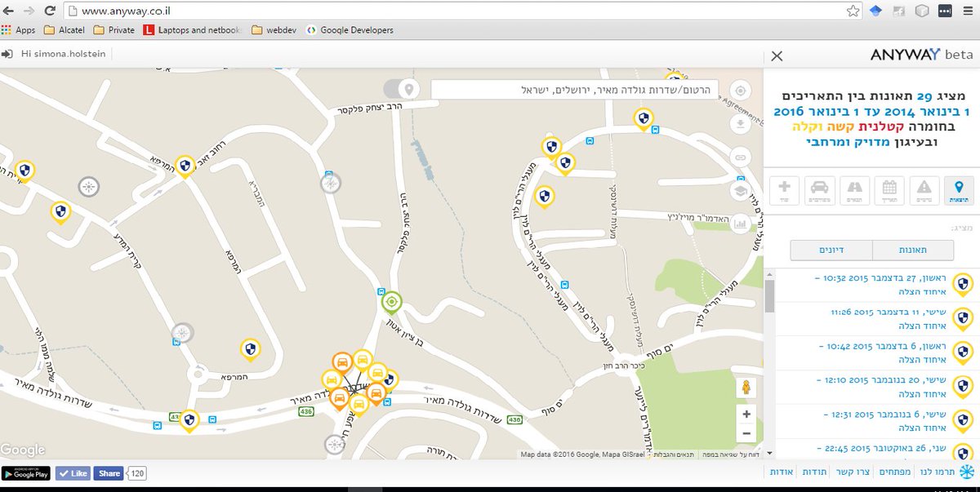
Task: Click the Facebook Share button
Action: 108,473
